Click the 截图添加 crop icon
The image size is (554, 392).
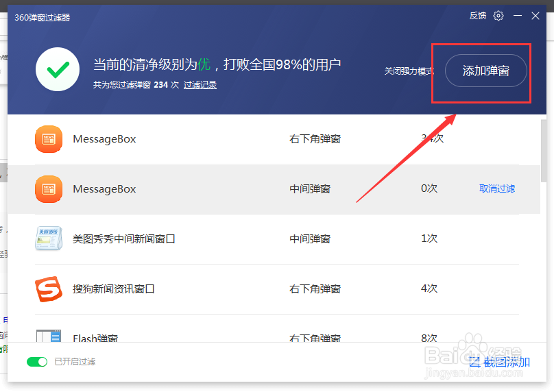474,362
